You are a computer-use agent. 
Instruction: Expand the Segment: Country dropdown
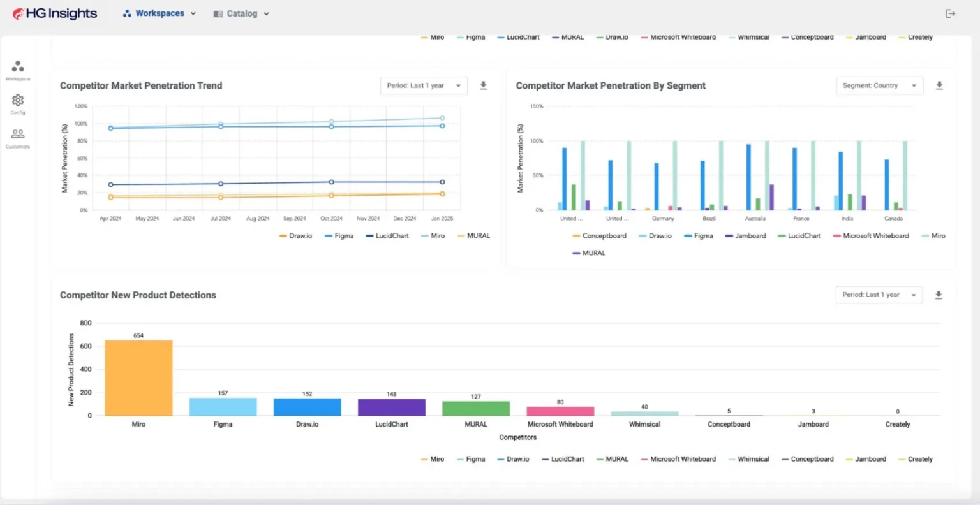point(879,85)
